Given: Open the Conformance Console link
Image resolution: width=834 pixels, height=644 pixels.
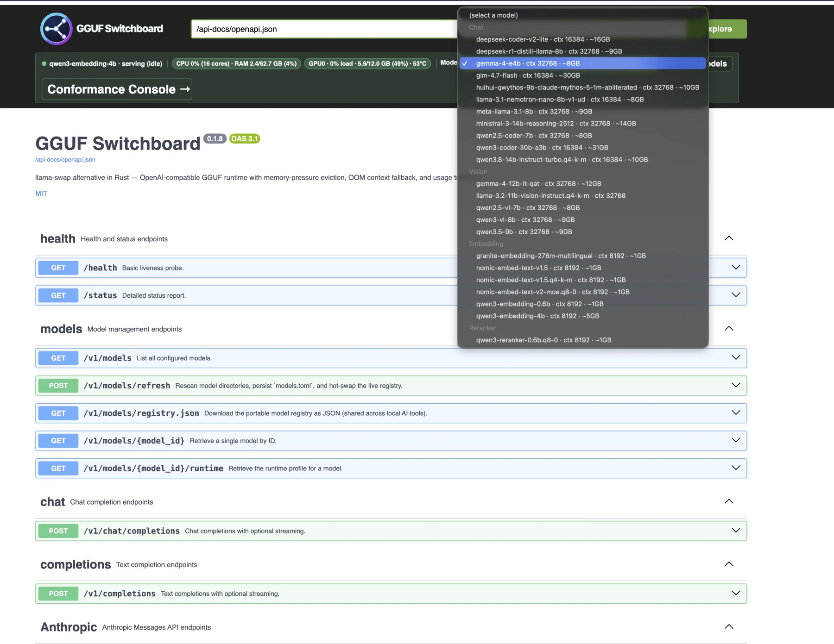Looking at the screenshot, I should click(117, 89).
